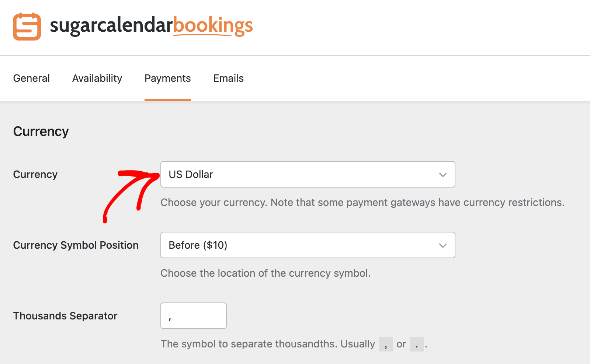The image size is (590, 364).
Task: Switch to the Emails tab
Action: coord(228,78)
